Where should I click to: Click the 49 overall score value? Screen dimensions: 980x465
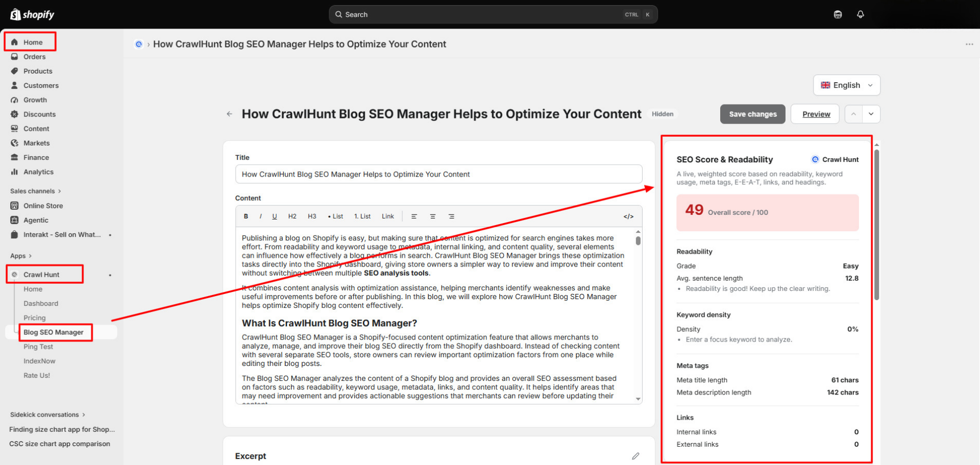[x=694, y=210]
